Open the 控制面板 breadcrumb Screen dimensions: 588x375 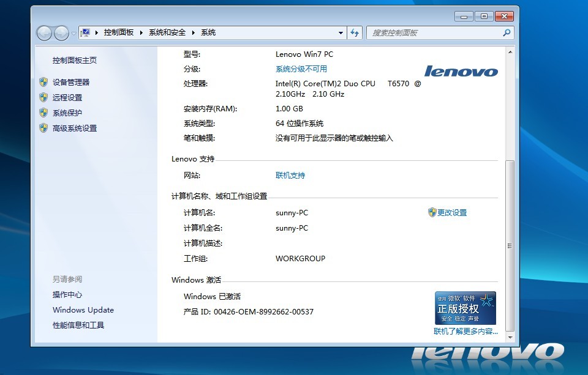point(118,32)
